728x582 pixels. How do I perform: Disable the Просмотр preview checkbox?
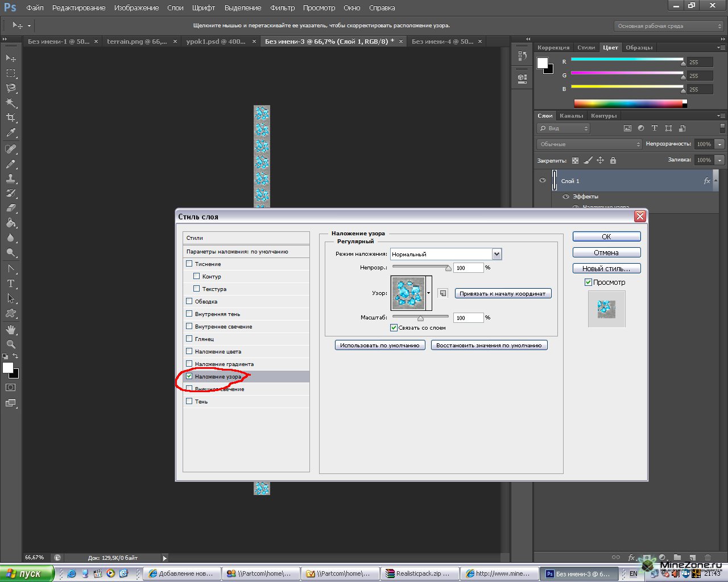[x=588, y=282]
